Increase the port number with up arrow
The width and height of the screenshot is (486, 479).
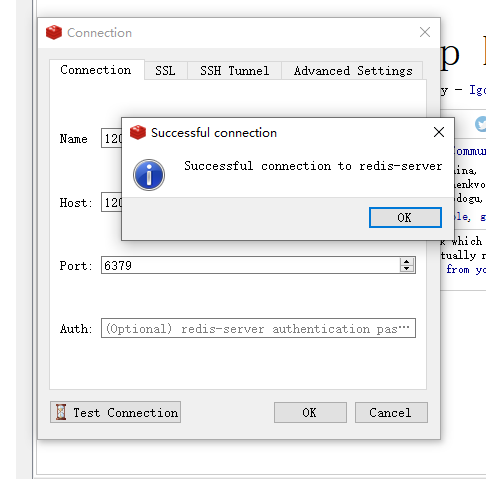pos(406,262)
